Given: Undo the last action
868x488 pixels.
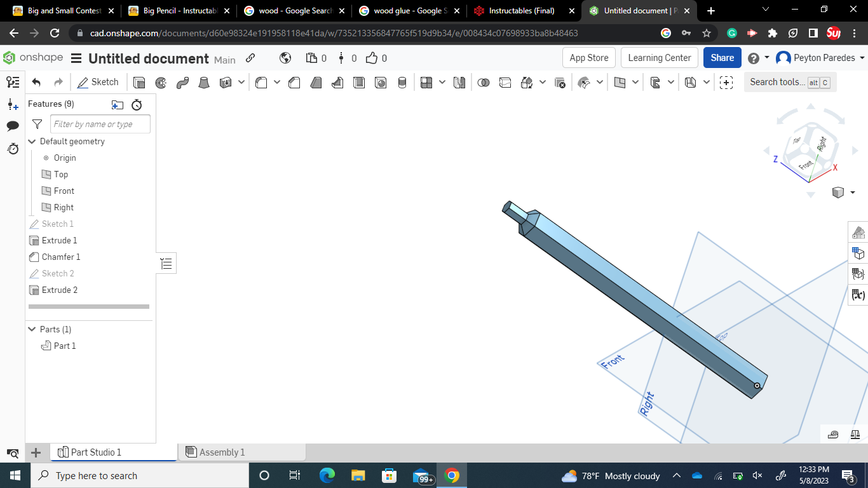Looking at the screenshot, I should [36, 82].
